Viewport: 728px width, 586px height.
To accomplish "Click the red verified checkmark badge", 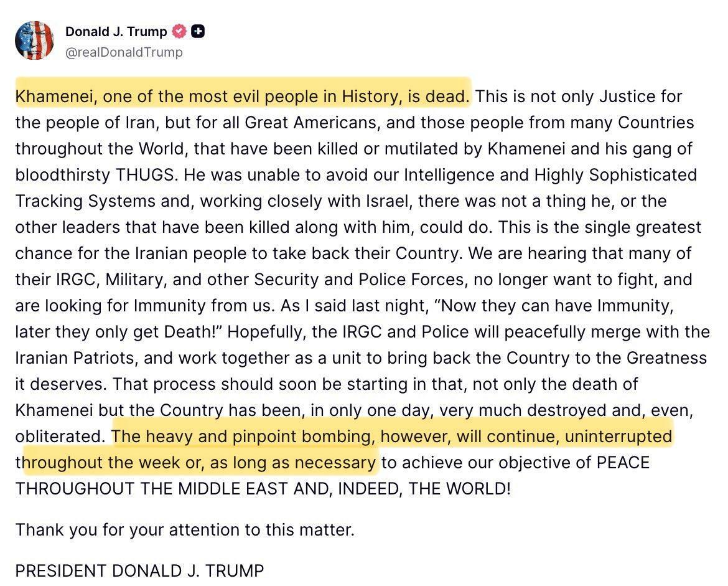I will click(179, 31).
